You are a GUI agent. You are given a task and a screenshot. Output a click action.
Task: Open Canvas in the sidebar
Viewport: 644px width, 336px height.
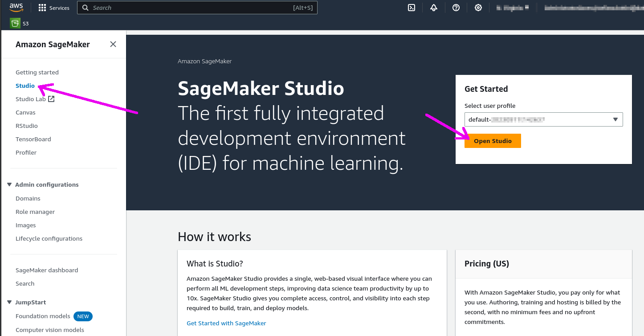coord(25,112)
